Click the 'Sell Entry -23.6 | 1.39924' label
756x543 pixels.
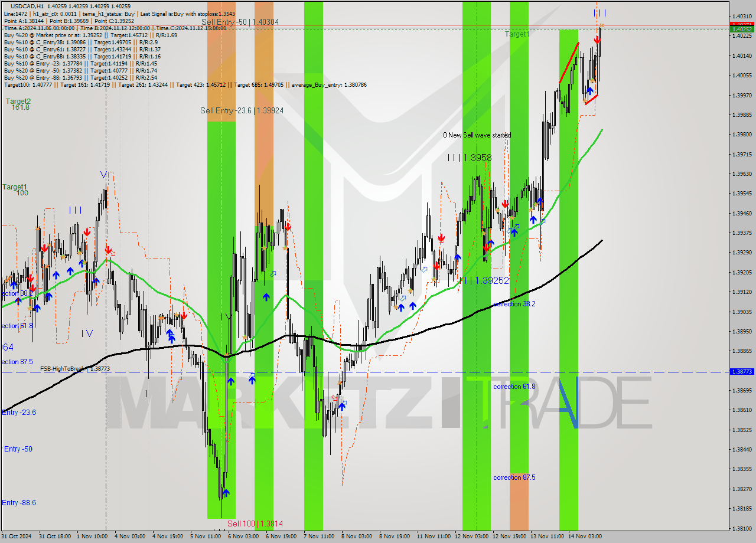pos(242,110)
